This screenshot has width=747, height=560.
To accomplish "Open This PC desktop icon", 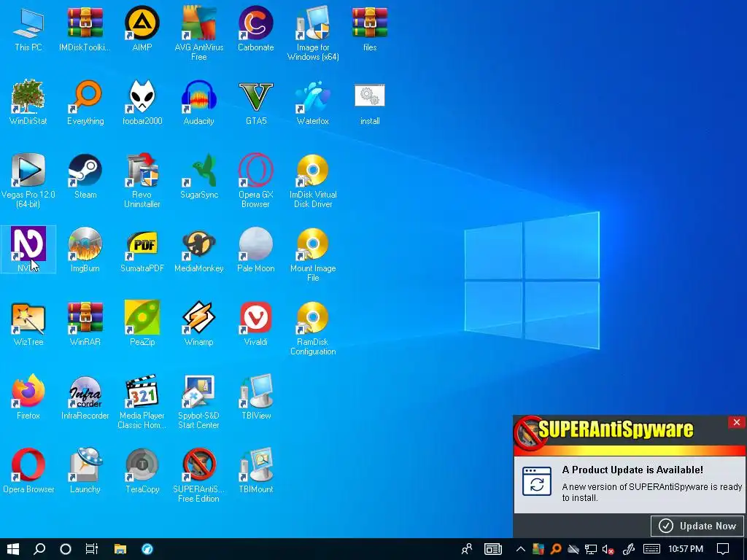I will 28,29.
